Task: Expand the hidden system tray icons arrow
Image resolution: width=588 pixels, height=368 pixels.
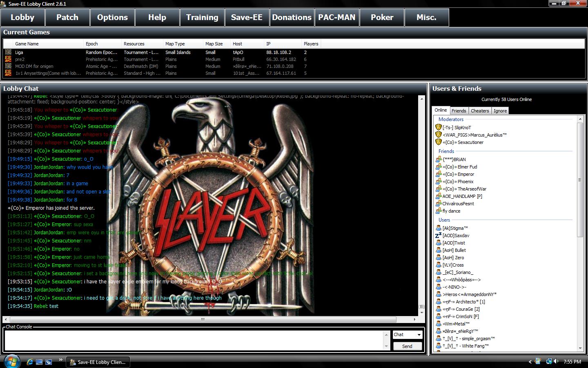Action: pos(530,361)
